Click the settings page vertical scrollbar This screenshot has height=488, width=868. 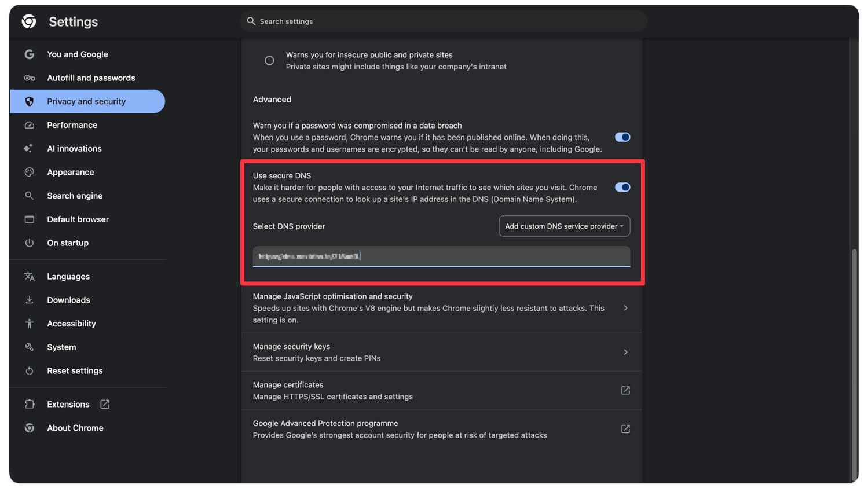tap(854, 365)
